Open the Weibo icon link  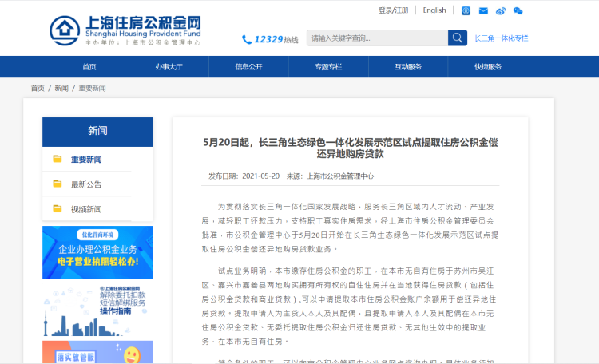(x=501, y=10)
